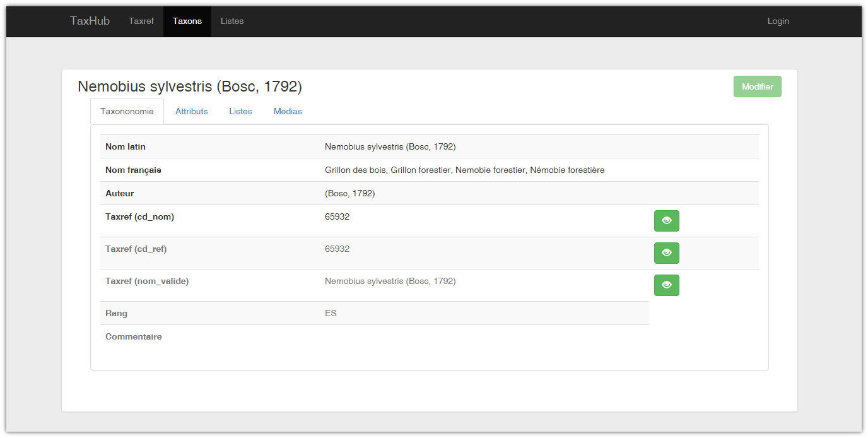
Task: Open Taxref in the top navigation bar
Action: click(141, 21)
